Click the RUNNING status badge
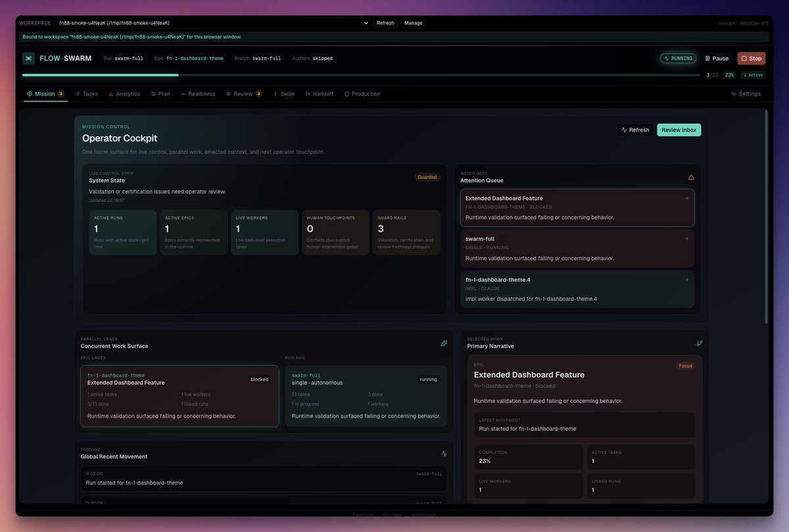This screenshot has width=789, height=532. [678, 59]
